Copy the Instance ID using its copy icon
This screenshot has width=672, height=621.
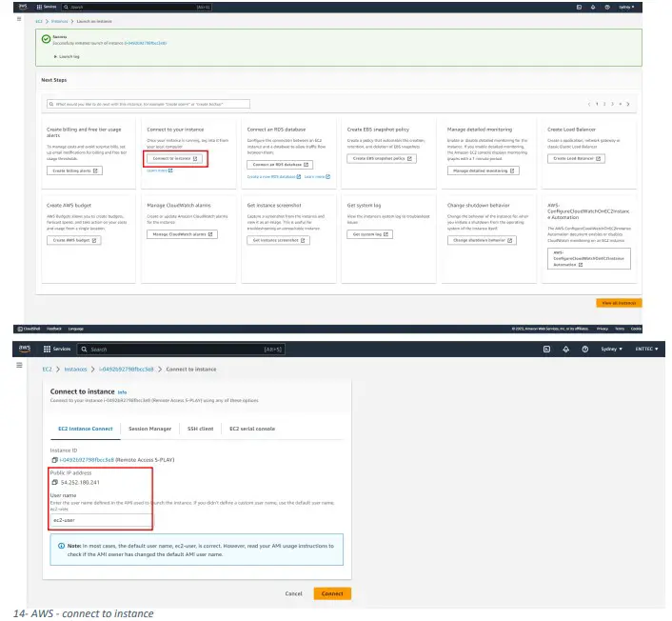54,459
